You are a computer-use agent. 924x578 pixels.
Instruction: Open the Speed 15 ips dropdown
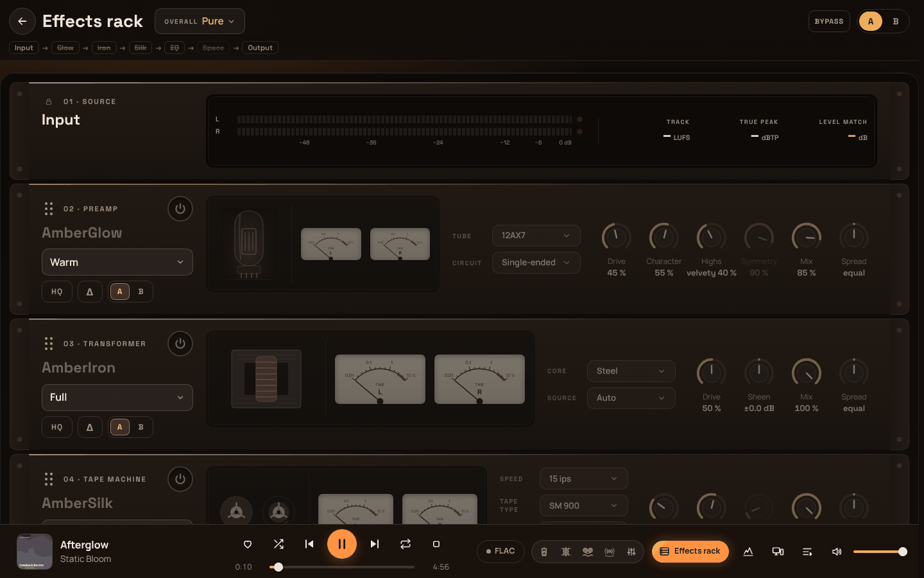(584, 478)
